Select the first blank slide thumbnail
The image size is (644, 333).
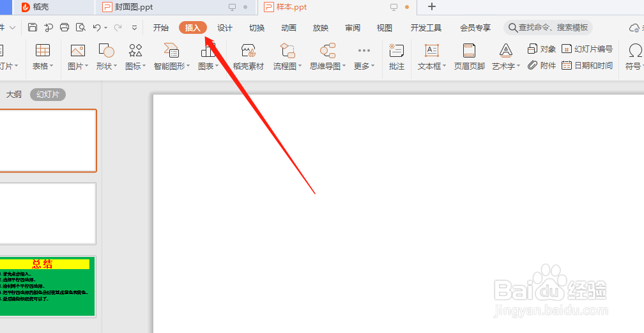point(48,141)
